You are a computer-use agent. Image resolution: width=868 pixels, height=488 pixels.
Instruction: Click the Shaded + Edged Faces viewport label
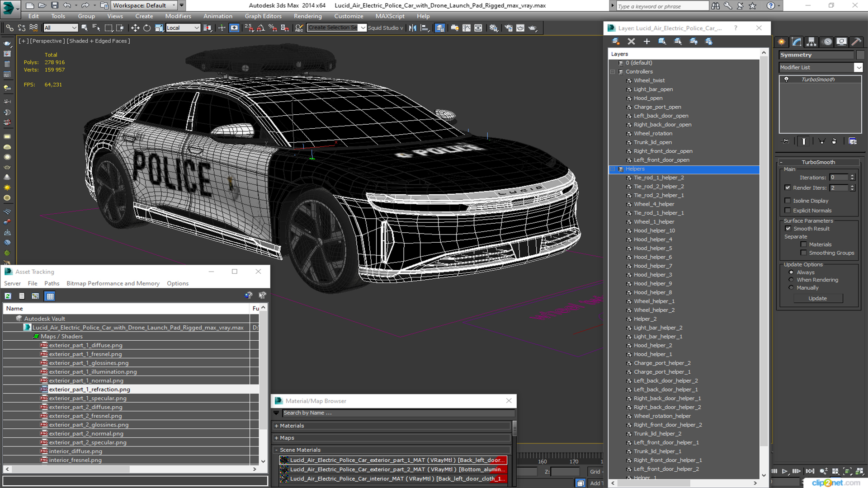[98, 41]
